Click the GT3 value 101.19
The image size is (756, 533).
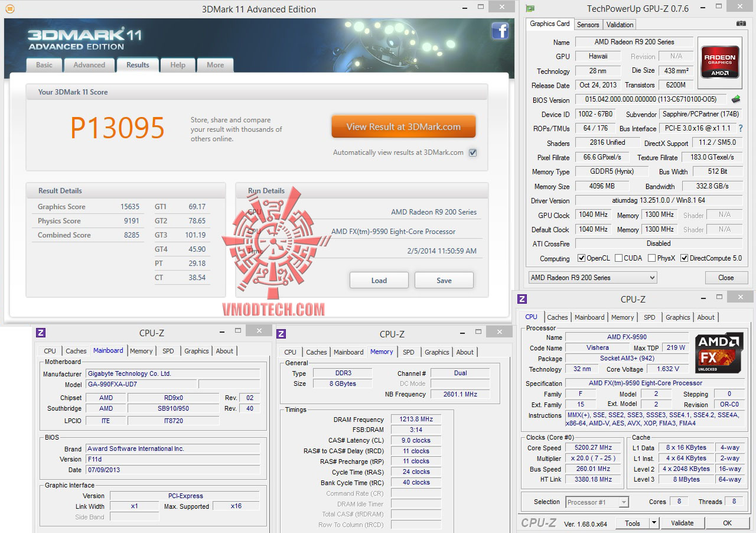[x=195, y=235]
